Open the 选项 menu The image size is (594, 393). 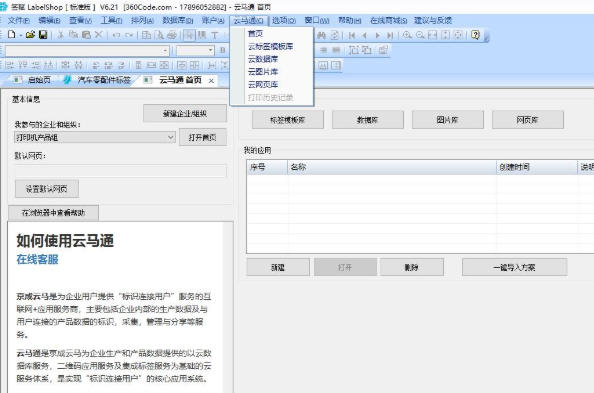tap(284, 20)
